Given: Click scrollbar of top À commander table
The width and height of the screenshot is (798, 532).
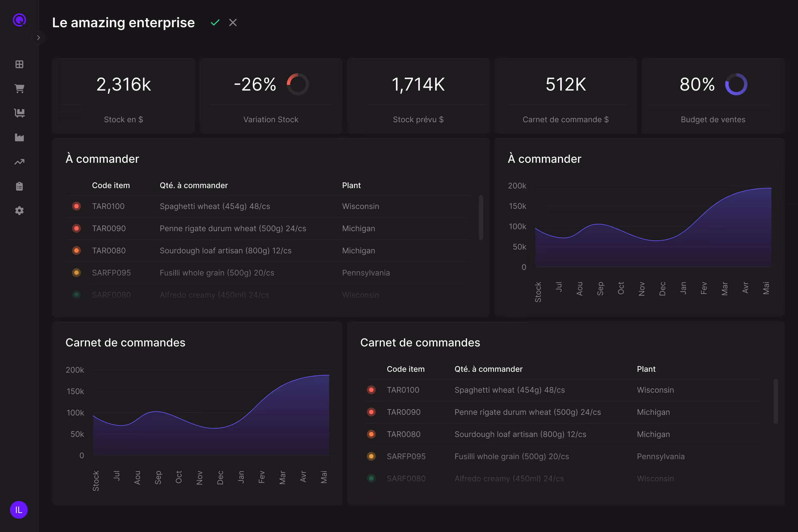Looking at the screenshot, I should coord(481,218).
